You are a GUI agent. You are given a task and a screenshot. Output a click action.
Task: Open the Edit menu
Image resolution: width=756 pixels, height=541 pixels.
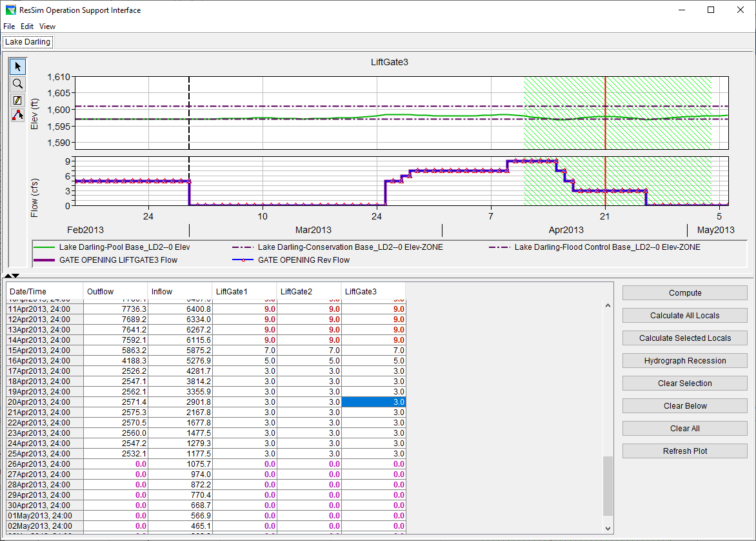[27, 26]
